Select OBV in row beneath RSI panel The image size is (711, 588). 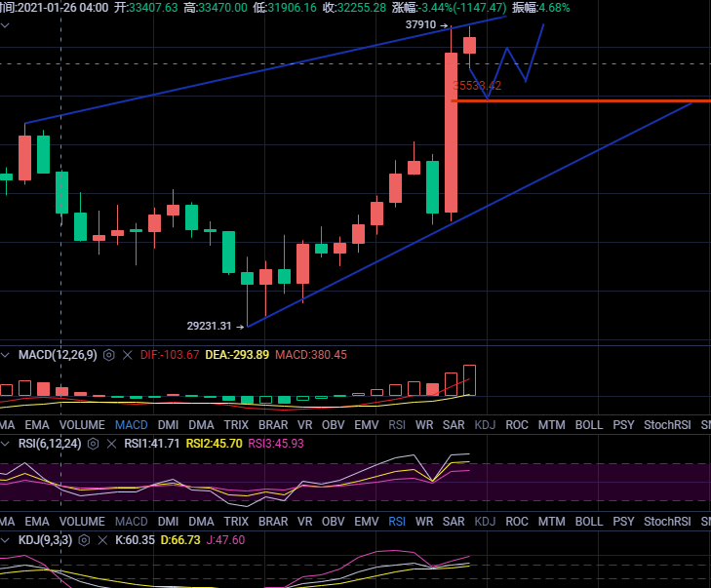click(334, 522)
